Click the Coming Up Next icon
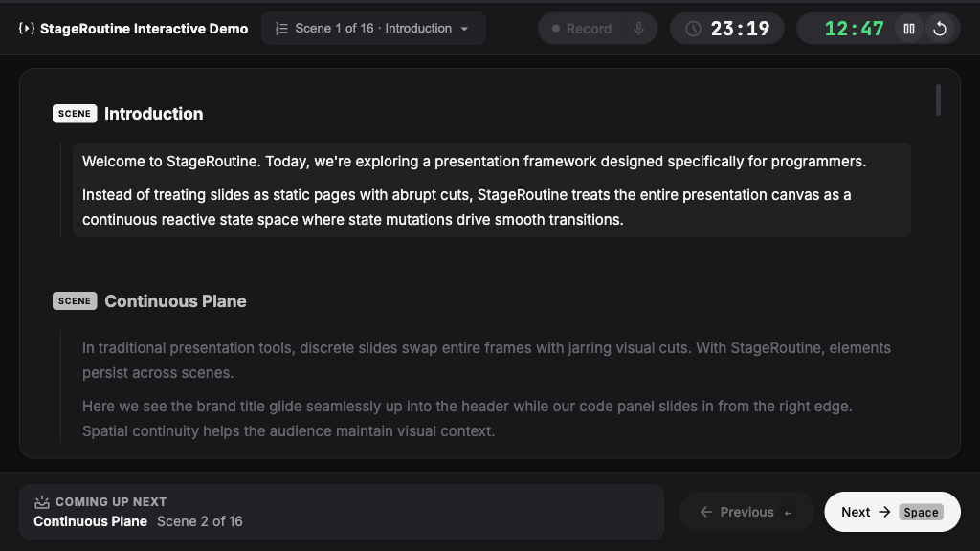 click(42, 501)
